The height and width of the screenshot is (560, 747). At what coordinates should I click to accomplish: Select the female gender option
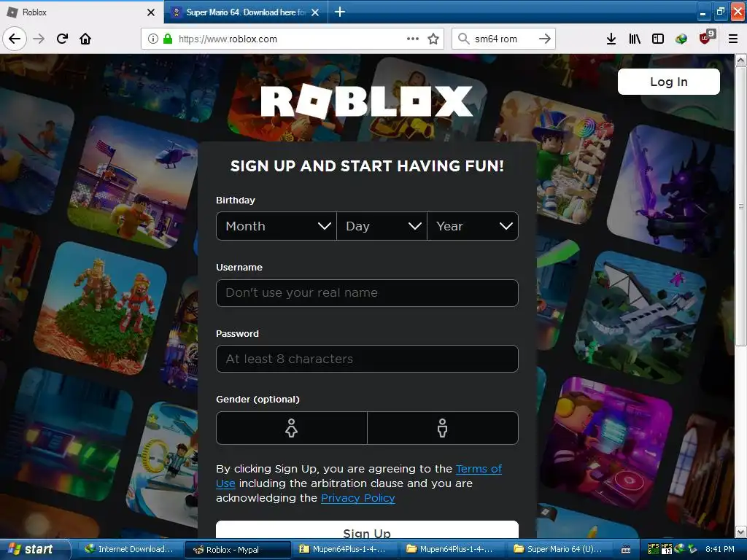(291, 428)
